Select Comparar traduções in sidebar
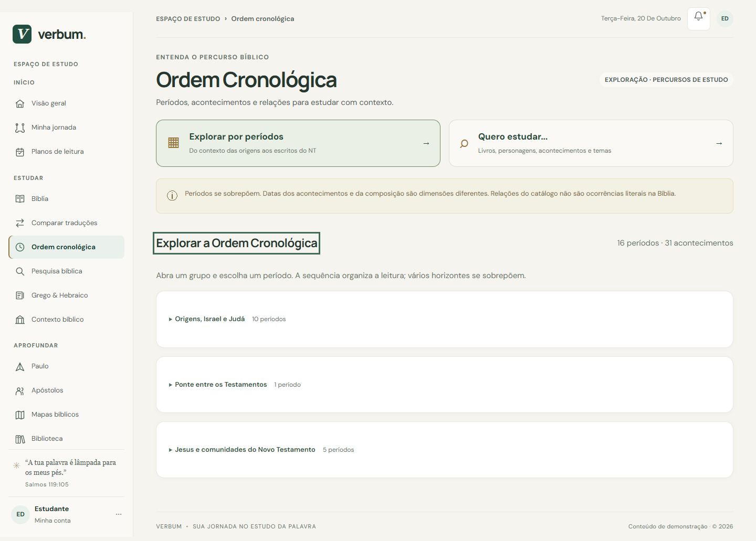Image resolution: width=756 pixels, height=541 pixels. click(67, 223)
